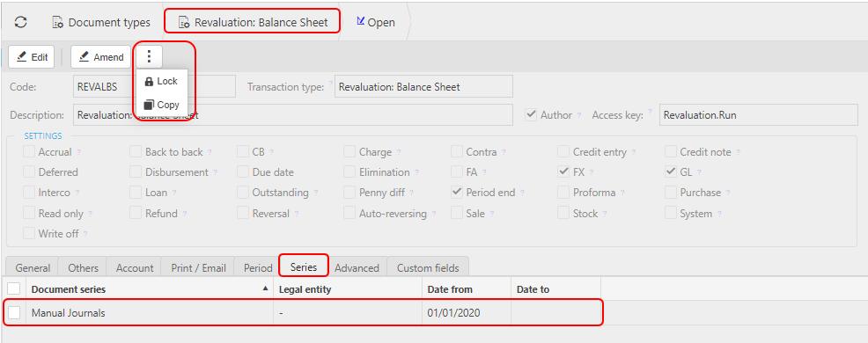Toggle the CB checkbox
The height and width of the screenshot is (343, 868).
pos(243,151)
